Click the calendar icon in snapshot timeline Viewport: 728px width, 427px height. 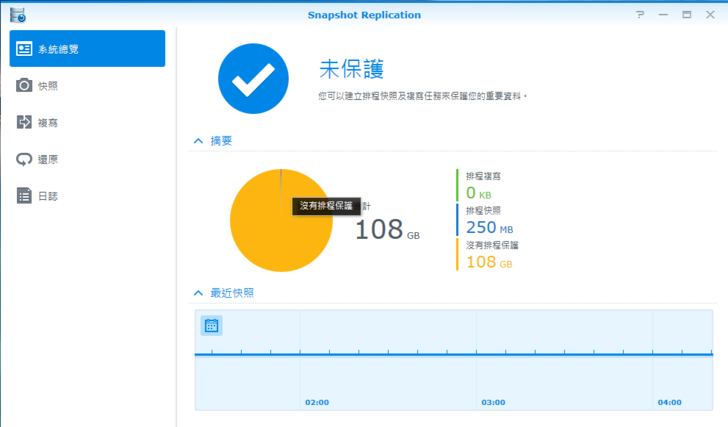[x=211, y=325]
